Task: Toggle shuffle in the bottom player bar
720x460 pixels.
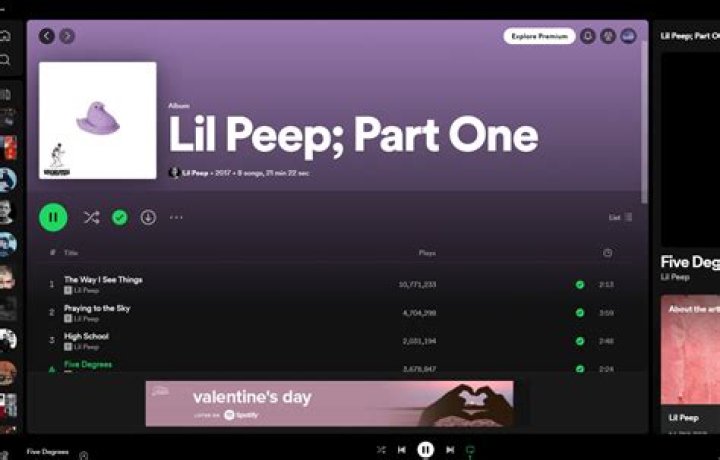Action: (x=381, y=450)
